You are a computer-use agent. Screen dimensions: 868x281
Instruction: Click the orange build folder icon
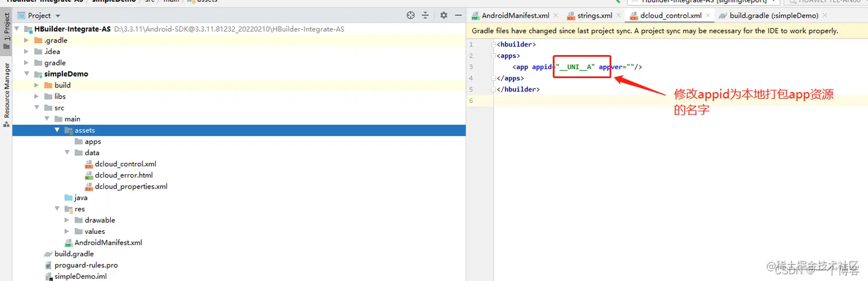tap(48, 85)
